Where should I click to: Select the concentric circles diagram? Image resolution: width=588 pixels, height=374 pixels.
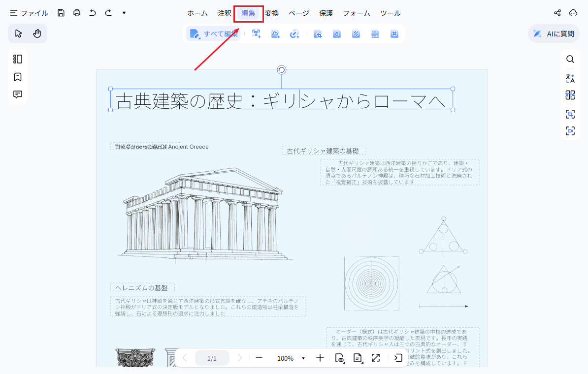pyautogui.click(x=372, y=283)
